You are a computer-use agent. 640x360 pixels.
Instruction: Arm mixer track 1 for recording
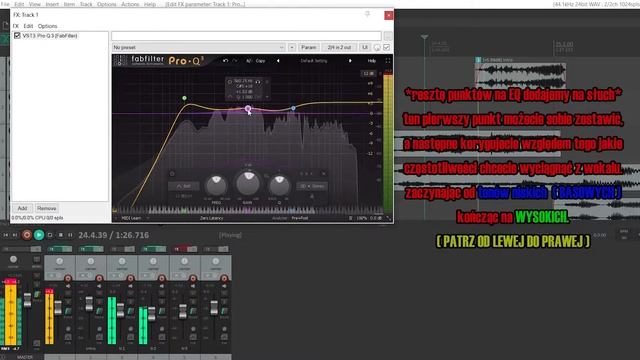point(68,278)
